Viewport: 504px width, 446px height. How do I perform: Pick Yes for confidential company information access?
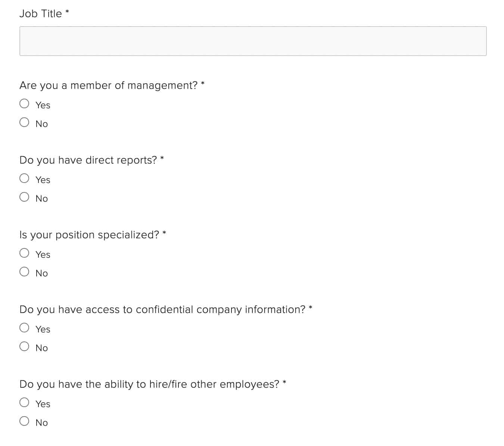24,328
